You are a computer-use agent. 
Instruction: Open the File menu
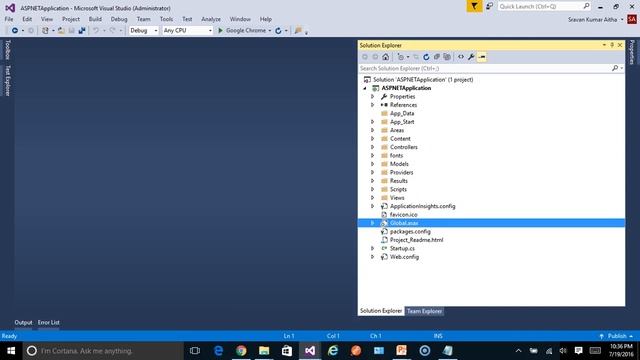coord(9,19)
